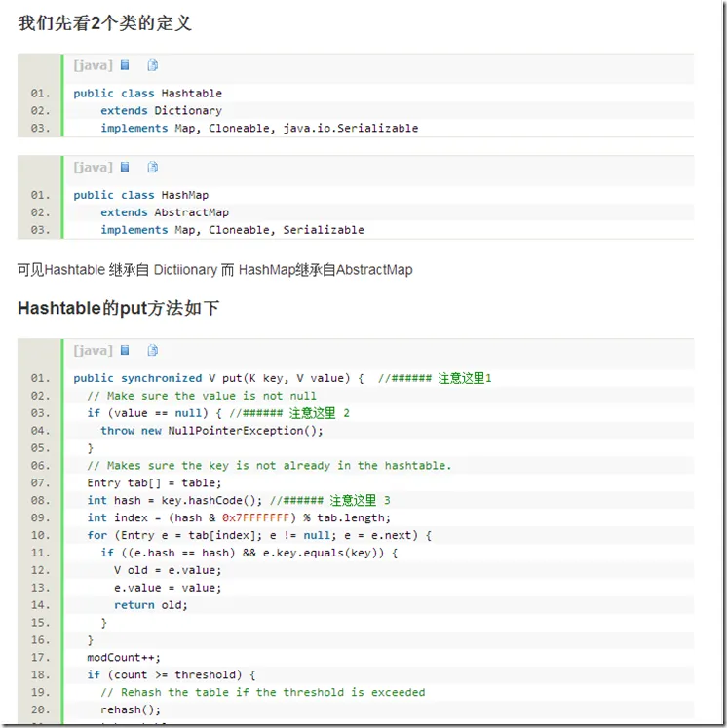
Task: Click comment '注意这里 3' on line 08
Action: coord(360,501)
